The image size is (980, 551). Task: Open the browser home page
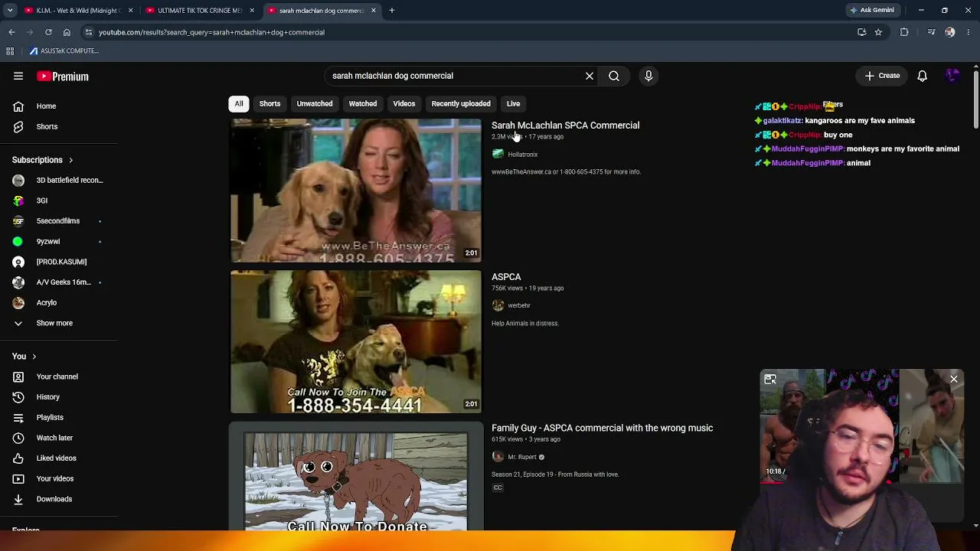[67, 32]
